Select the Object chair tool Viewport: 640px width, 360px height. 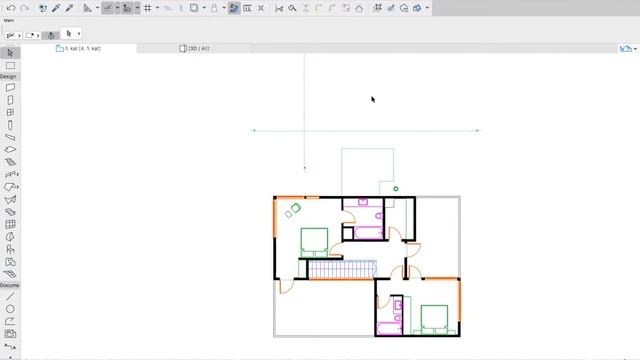pyautogui.click(x=10, y=249)
